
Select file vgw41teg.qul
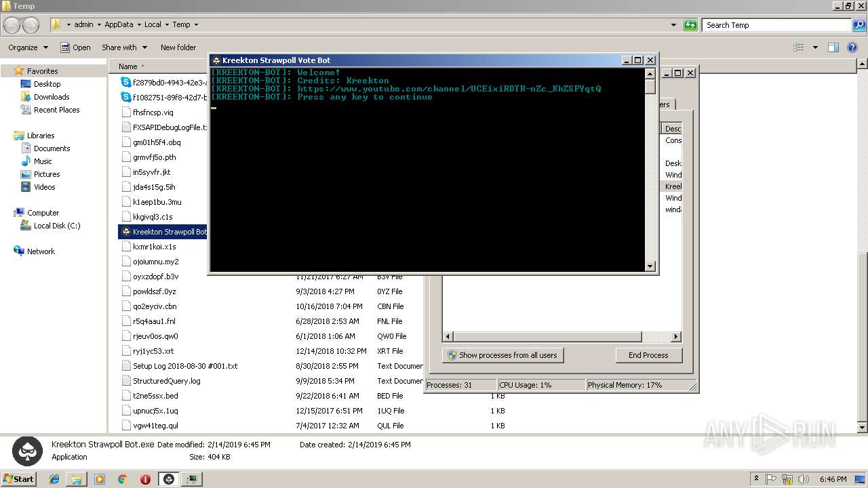[155, 426]
